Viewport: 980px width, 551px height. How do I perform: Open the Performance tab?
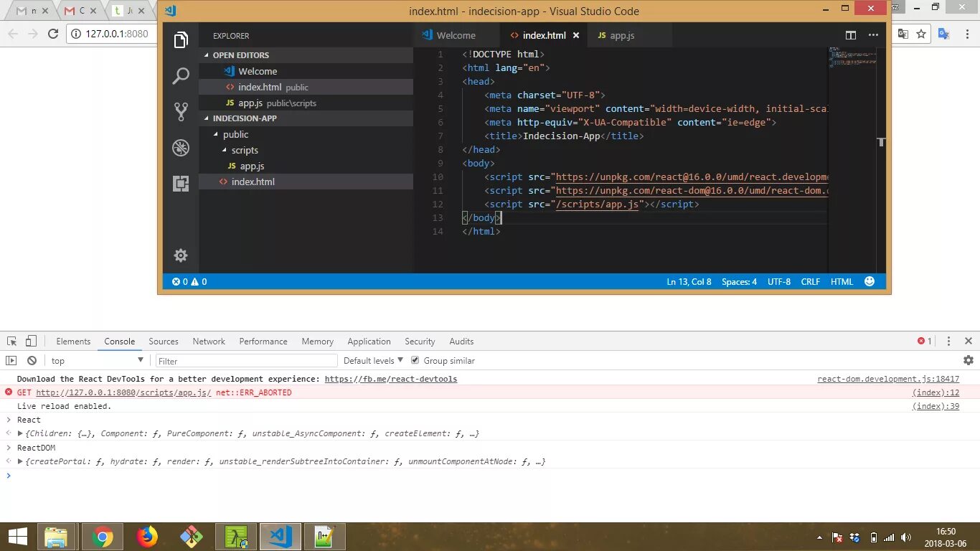263,341
